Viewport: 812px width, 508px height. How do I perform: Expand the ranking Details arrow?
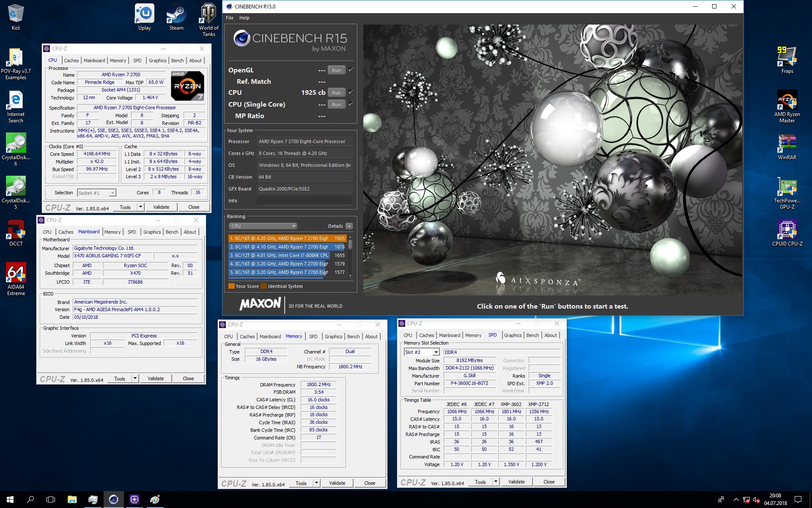pos(349,226)
